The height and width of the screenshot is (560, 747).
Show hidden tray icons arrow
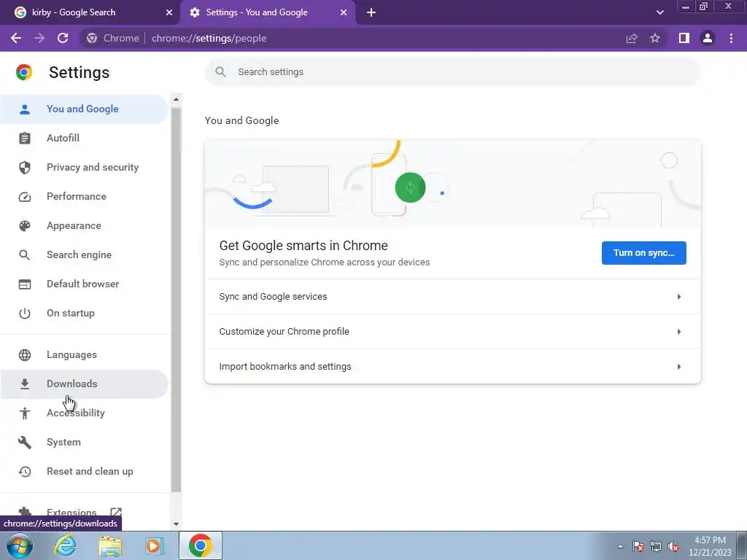pos(620,546)
